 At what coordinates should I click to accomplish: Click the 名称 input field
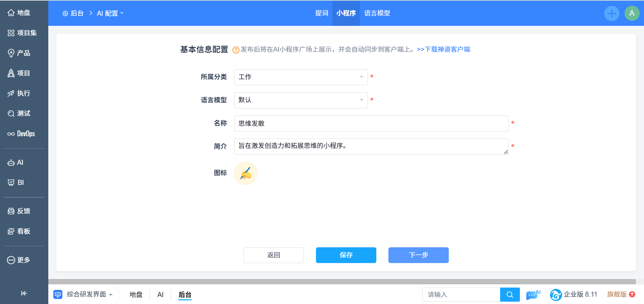click(371, 123)
